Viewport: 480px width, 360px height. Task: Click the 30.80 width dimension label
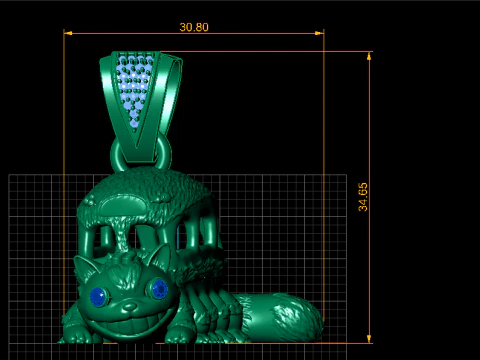point(194,27)
